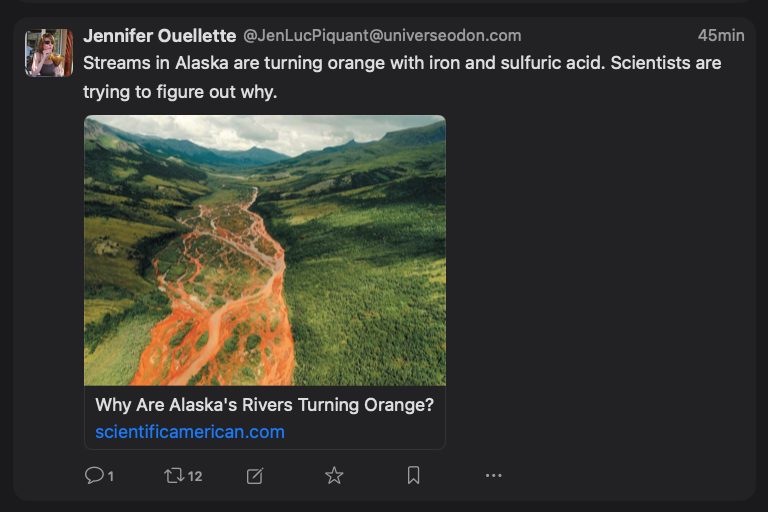Click the quote post pencil icon
Viewport: 768px width, 512px height.
point(255,476)
